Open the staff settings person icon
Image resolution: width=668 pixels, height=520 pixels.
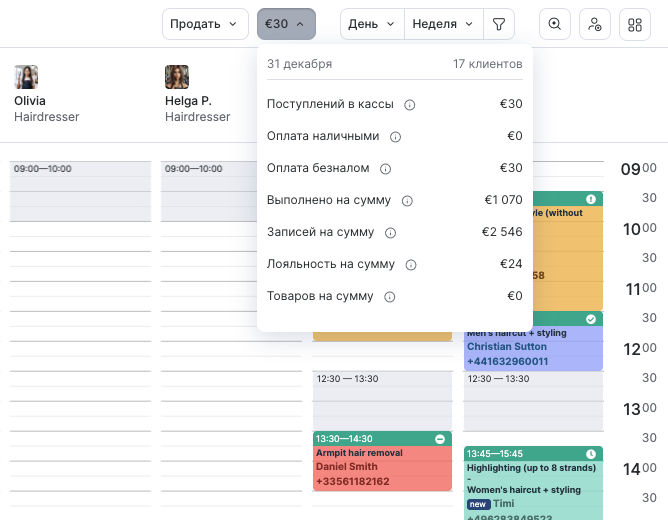[595, 24]
